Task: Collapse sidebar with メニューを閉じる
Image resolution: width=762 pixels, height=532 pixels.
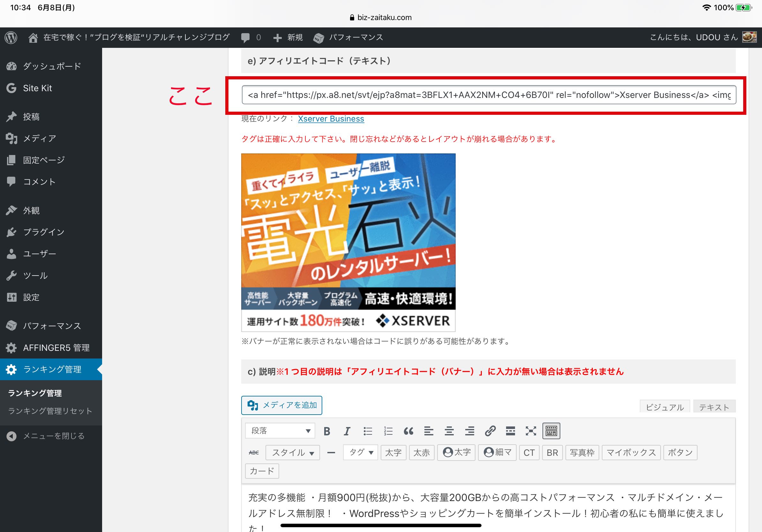Action: pyautogui.click(x=51, y=436)
